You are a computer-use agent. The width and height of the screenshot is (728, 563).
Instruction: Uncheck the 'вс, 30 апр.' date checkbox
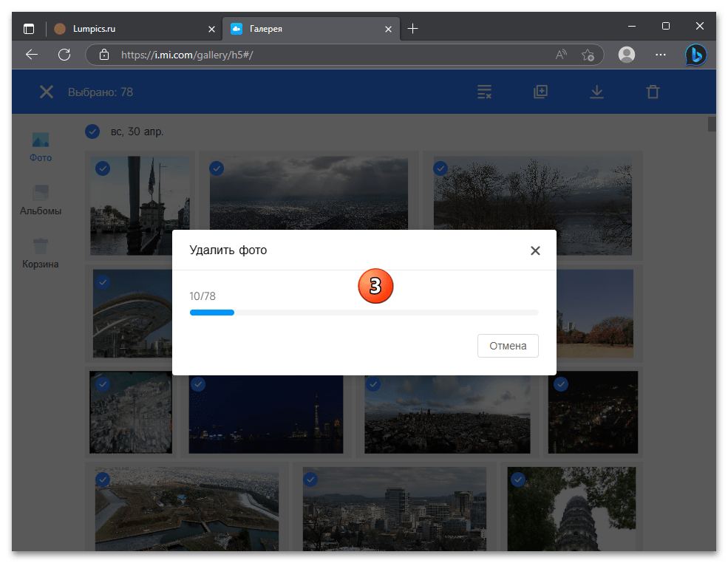pos(92,132)
